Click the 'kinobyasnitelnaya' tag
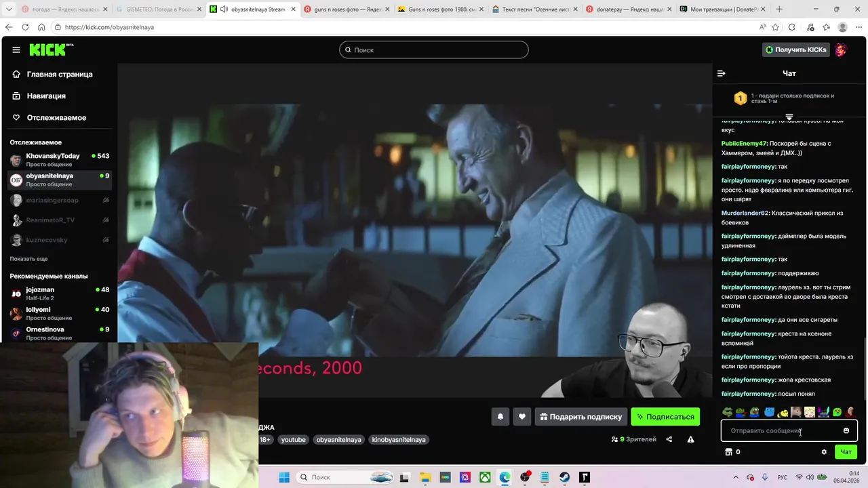 pos(398,439)
